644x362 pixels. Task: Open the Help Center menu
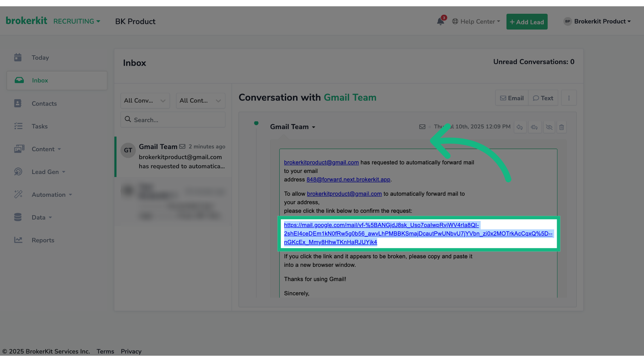coord(476,21)
